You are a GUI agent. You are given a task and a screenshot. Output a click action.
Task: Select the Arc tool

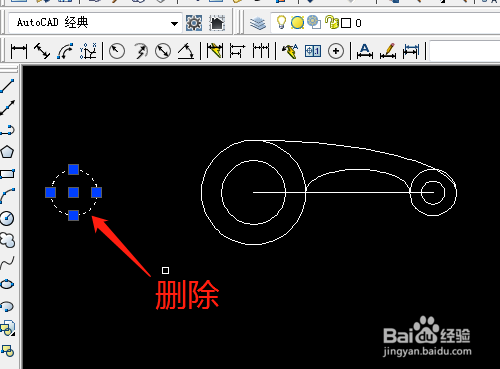pyautogui.click(x=7, y=196)
